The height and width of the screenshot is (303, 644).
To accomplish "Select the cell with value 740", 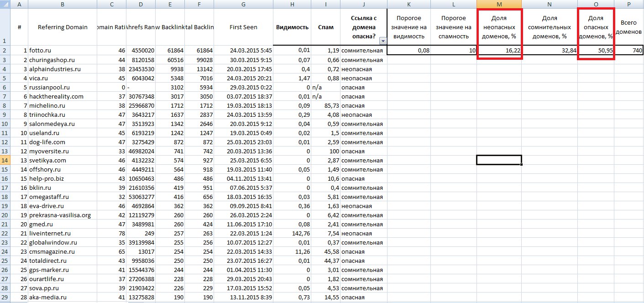I will coord(629,50).
